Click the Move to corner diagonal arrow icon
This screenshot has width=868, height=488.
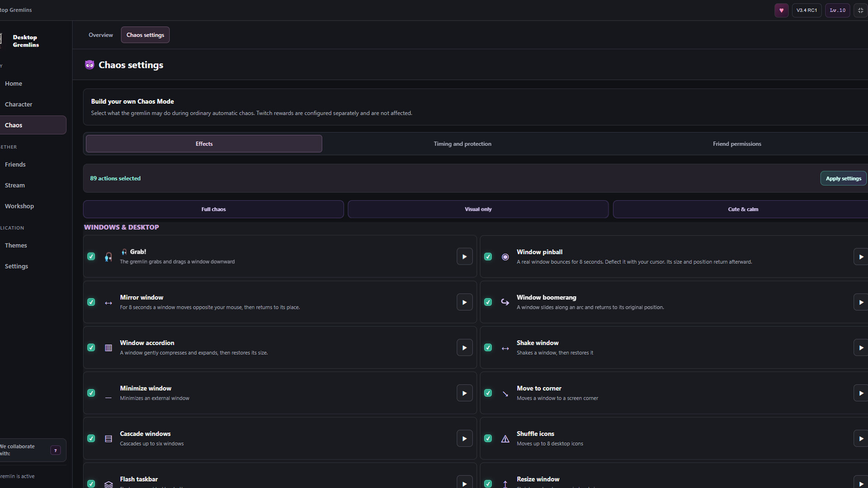[505, 394]
